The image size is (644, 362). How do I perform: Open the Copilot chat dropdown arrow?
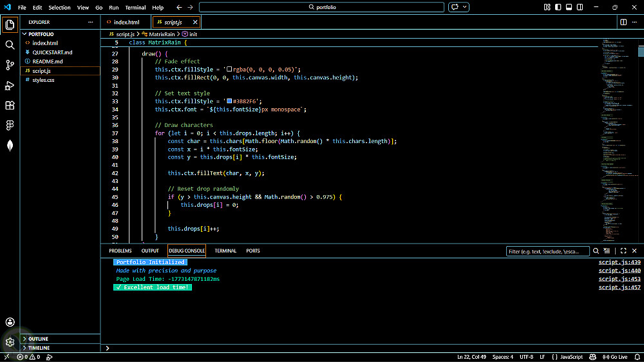point(465,7)
